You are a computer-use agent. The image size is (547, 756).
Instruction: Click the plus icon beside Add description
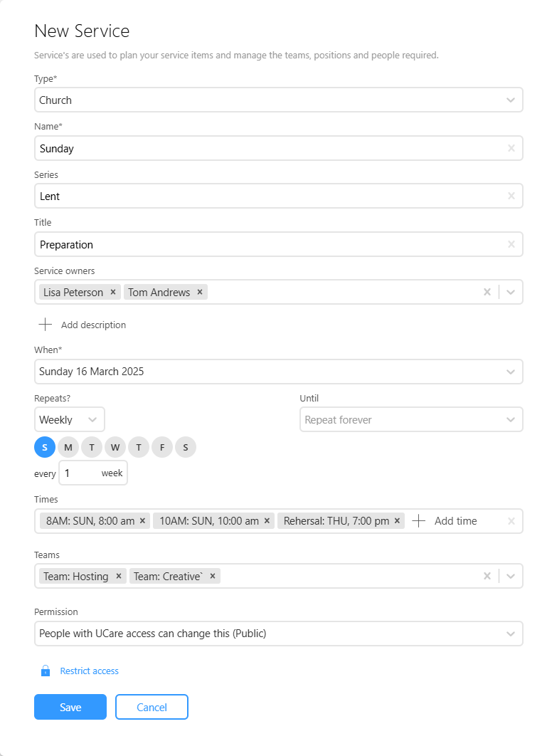pos(46,325)
